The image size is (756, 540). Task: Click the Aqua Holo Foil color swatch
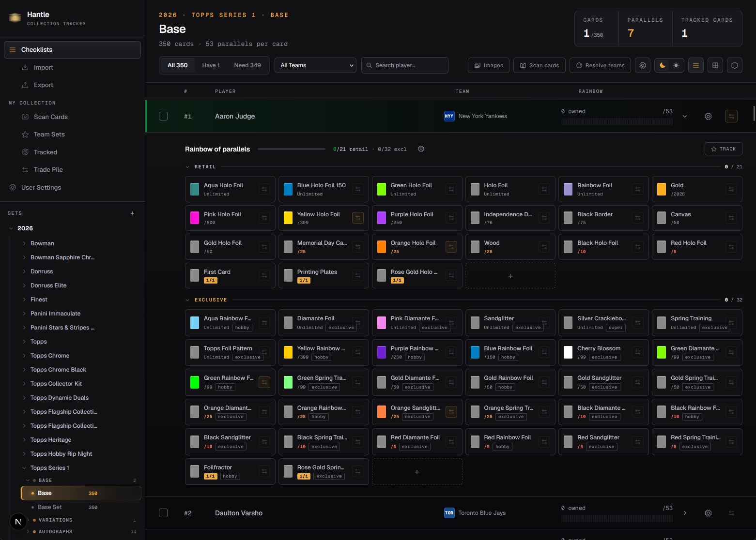(x=195, y=189)
